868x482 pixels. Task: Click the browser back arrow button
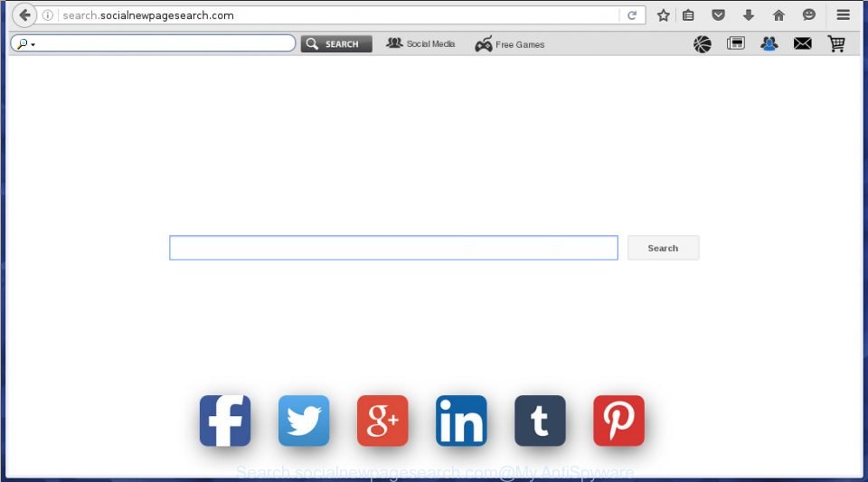pos(24,15)
